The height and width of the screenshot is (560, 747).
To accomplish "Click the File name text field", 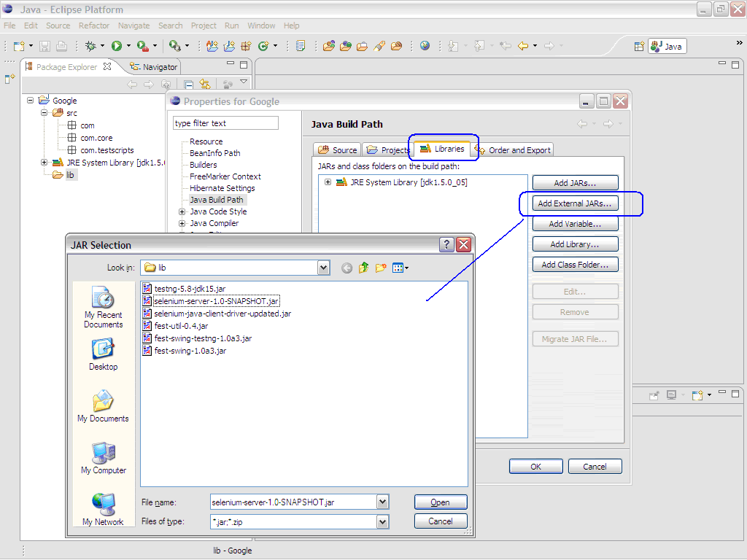I will [293, 502].
